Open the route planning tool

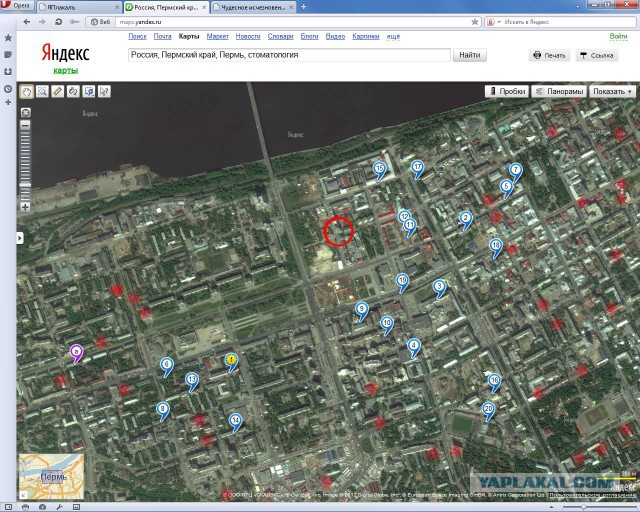pyautogui.click(x=73, y=91)
